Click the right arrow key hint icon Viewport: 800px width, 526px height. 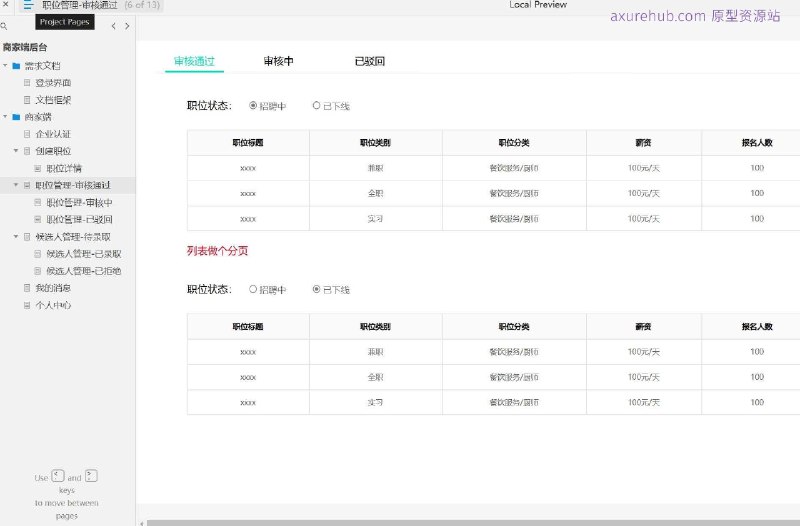(91, 476)
